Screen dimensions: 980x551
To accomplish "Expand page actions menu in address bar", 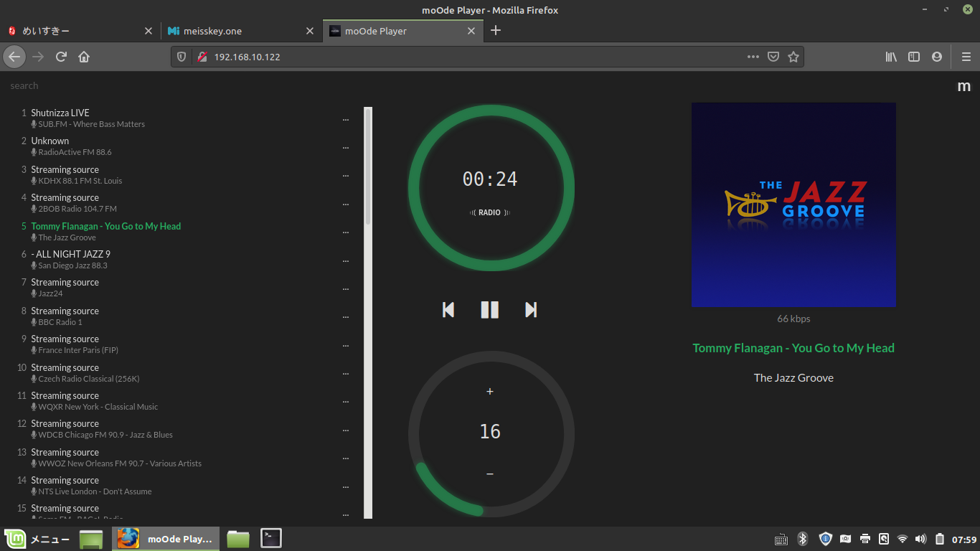I will [753, 57].
